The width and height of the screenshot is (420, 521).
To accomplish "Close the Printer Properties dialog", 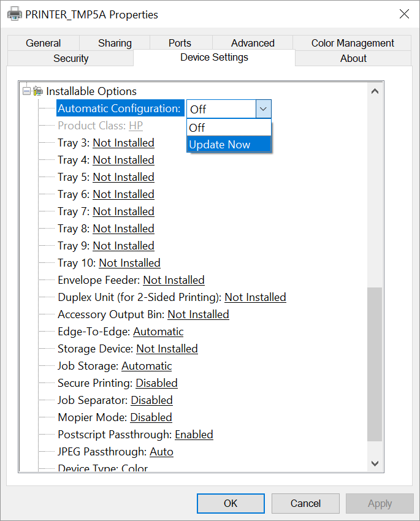I will click(x=404, y=14).
